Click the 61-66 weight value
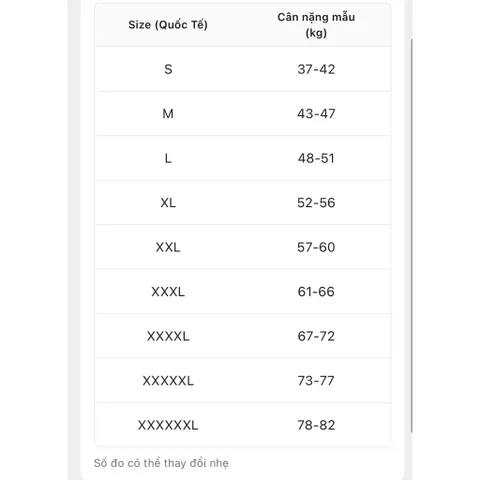The height and width of the screenshot is (480, 480). tap(316, 292)
